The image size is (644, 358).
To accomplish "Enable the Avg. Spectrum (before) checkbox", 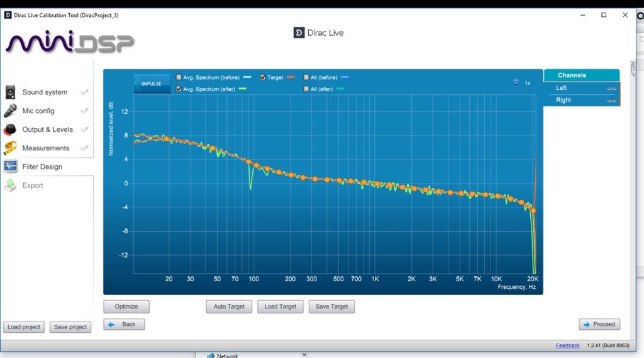I will pyautogui.click(x=179, y=77).
